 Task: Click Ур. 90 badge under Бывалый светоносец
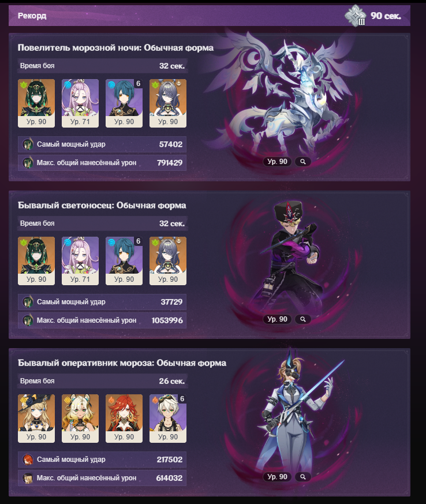[277, 319]
